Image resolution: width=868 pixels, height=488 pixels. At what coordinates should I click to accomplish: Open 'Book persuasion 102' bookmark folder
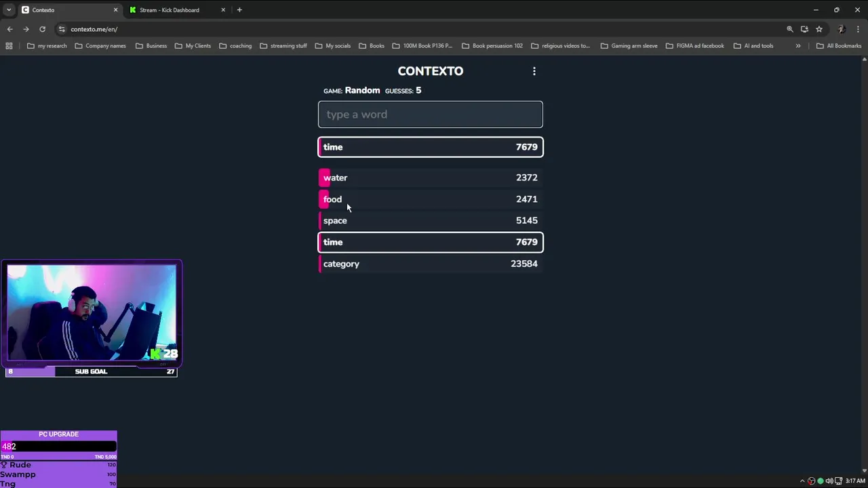click(x=492, y=46)
